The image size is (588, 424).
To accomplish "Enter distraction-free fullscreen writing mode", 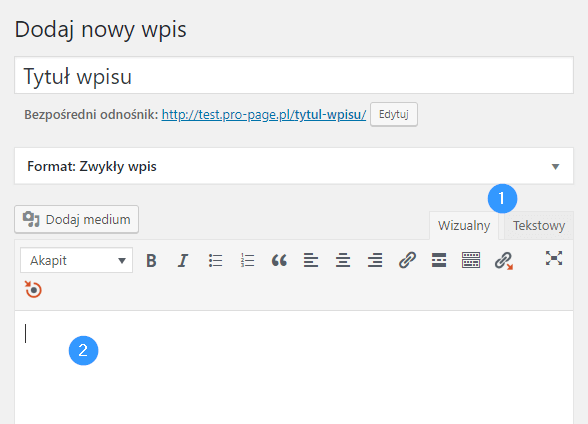I will pyautogui.click(x=554, y=258).
